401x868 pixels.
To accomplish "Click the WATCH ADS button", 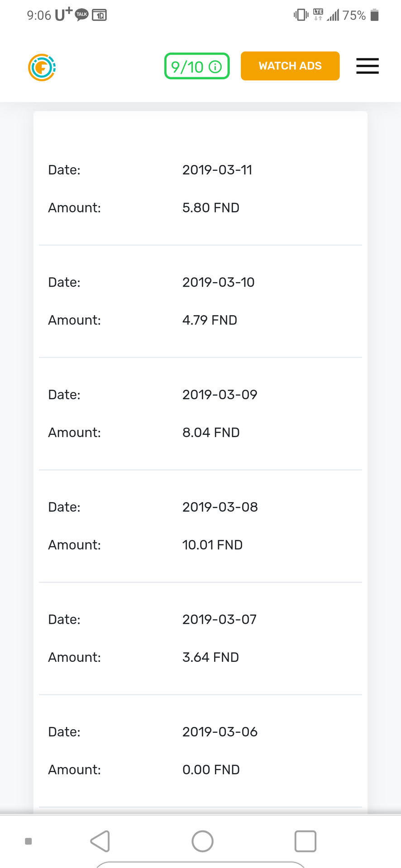I will [x=290, y=66].
